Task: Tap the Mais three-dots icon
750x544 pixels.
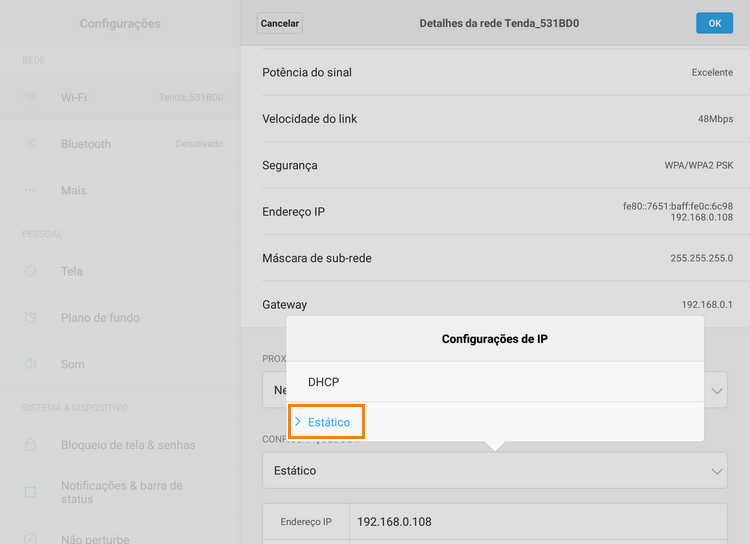Action: point(30,190)
